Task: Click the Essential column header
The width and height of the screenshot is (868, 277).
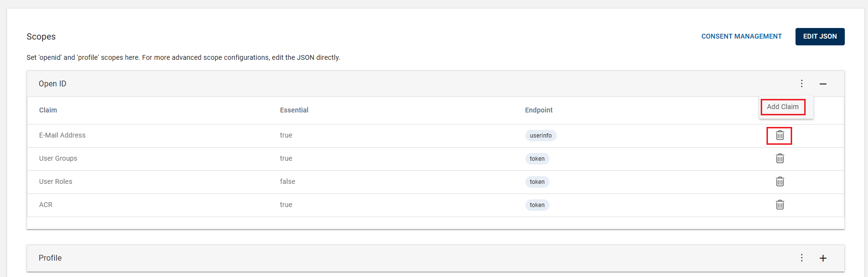Action: 294,110
